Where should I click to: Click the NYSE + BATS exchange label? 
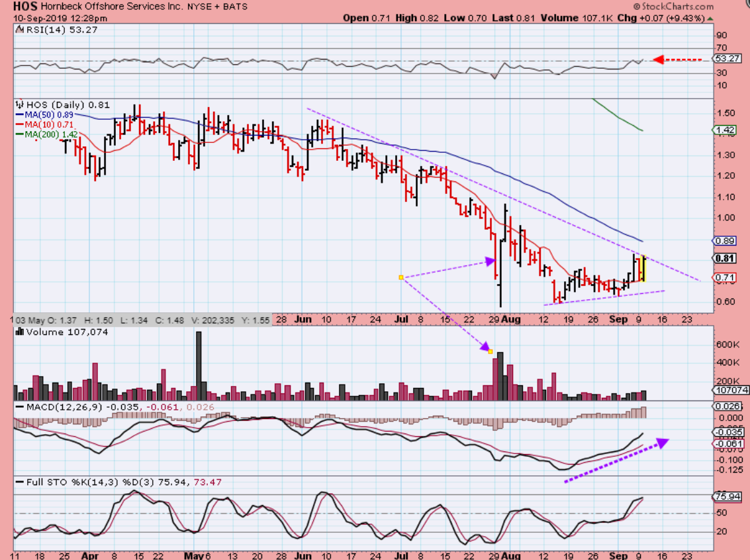[x=217, y=7]
